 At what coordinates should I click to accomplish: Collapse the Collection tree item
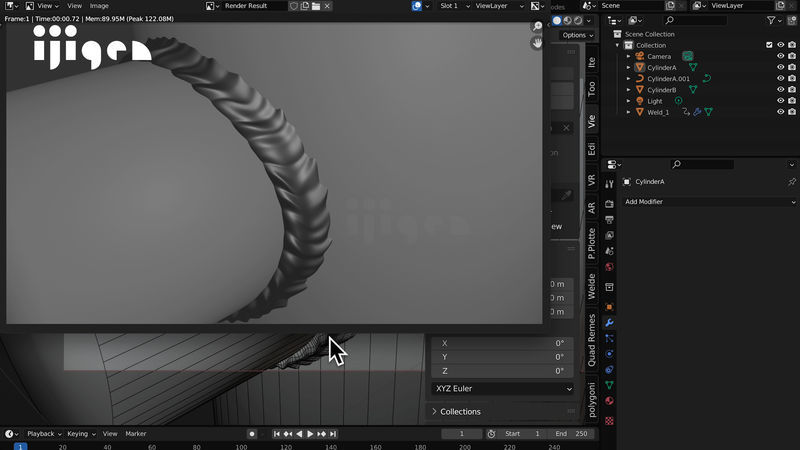(617, 45)
